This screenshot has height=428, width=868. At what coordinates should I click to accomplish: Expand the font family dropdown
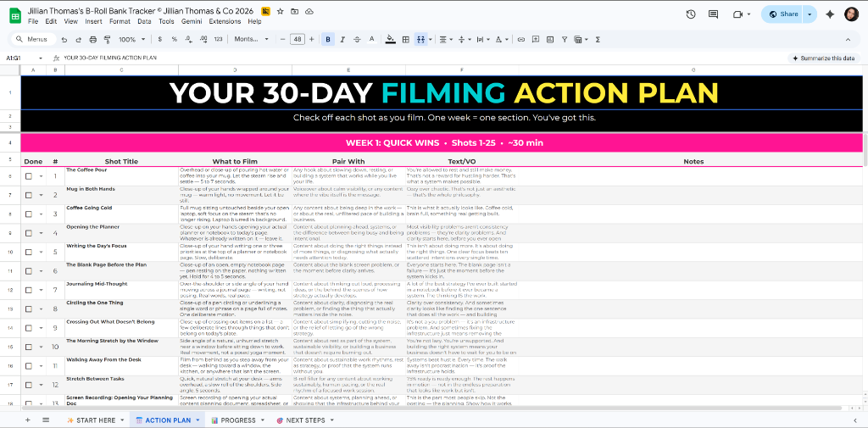(x=251, y=39)
